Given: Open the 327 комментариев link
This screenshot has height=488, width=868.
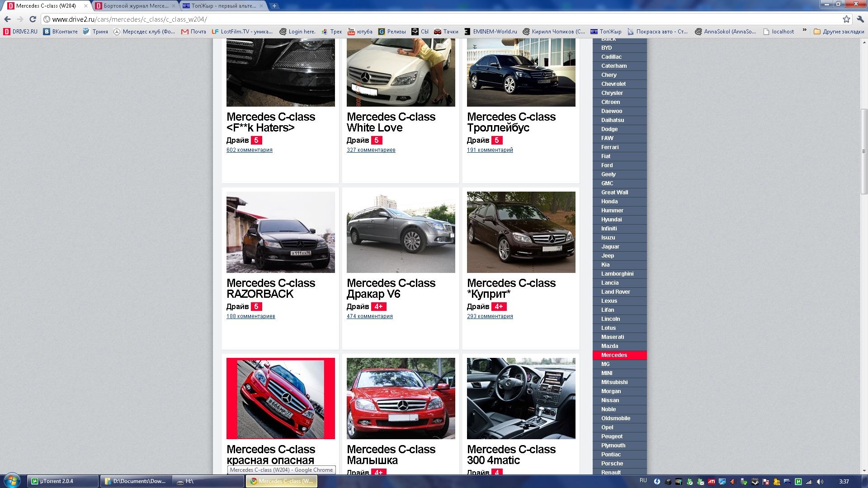Looking at the screenshot, I should [x=371, y=150].
